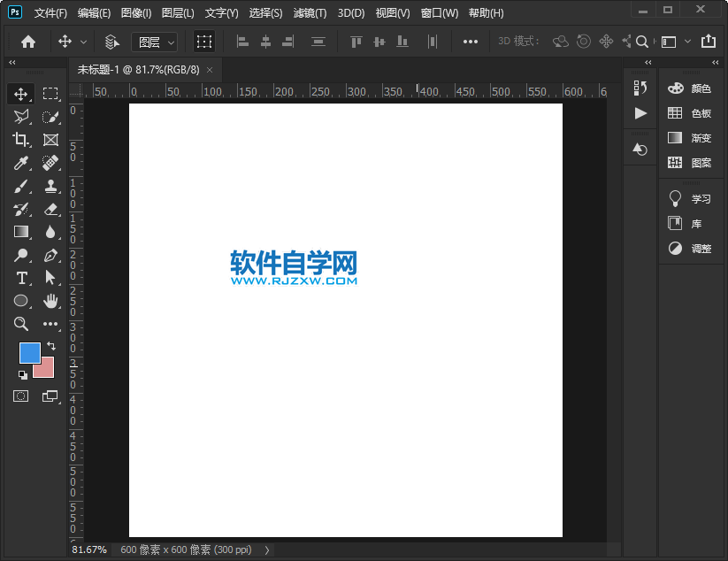Click the Home button in the options bar
Image resolution: width=728 pixels, height=561 pixels.
click(29, 42)
